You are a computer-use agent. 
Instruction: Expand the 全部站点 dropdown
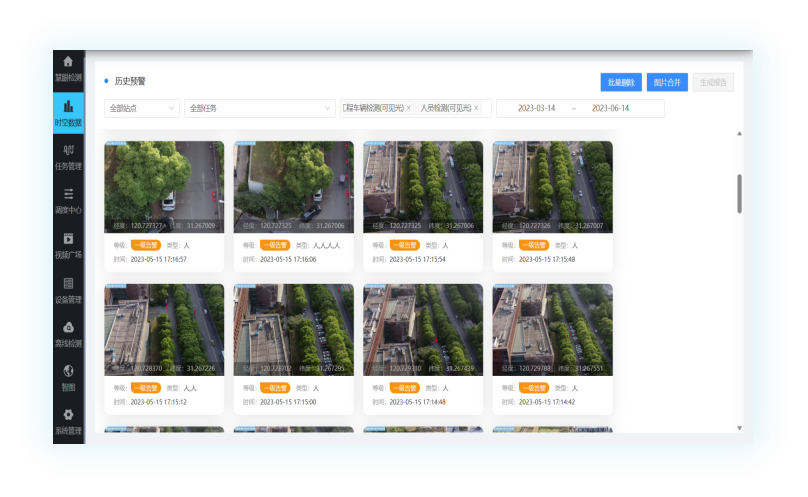point(142,108)
